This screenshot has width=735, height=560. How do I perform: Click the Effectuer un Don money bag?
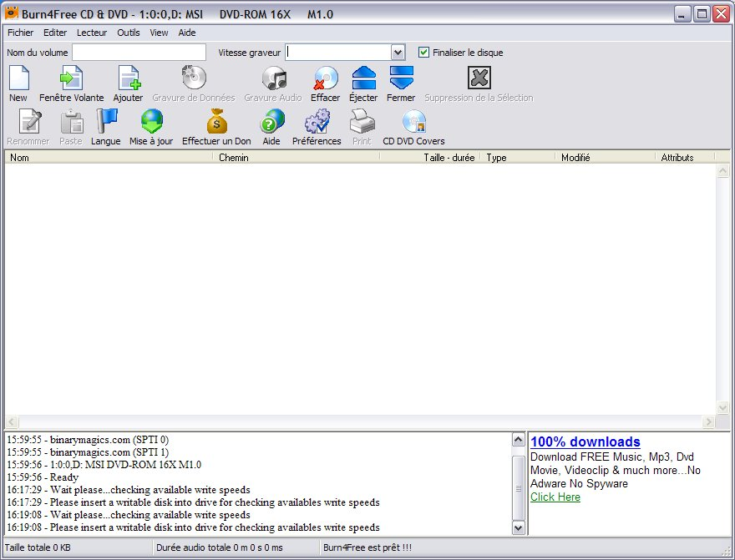tap(216, 121)
